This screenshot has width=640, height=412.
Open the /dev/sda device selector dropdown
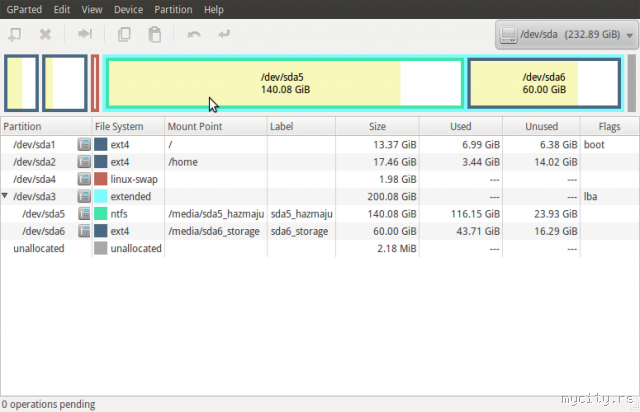pyautogui.click(x=567, y=35)
